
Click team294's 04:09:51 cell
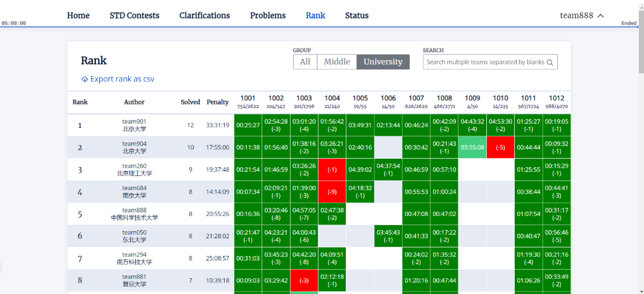tap(332, 258)
